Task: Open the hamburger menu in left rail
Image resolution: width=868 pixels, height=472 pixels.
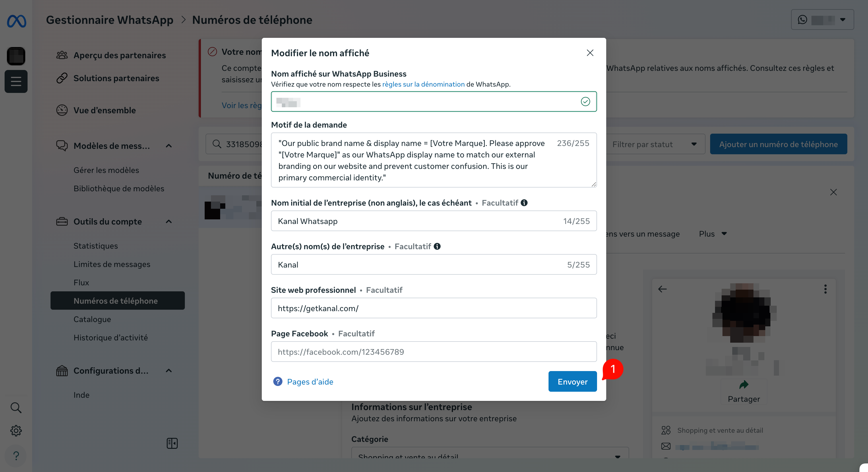Action: click(16, 81)
